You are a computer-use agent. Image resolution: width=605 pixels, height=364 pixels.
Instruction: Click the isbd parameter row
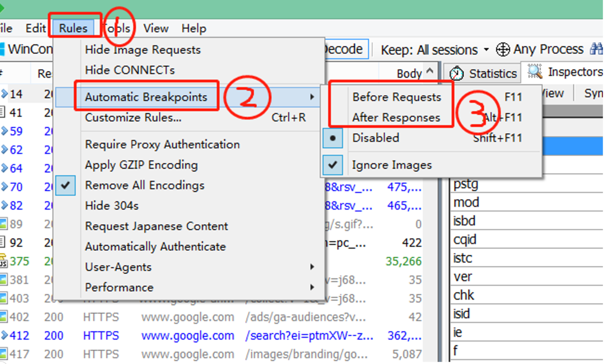[x=527, y=221]
